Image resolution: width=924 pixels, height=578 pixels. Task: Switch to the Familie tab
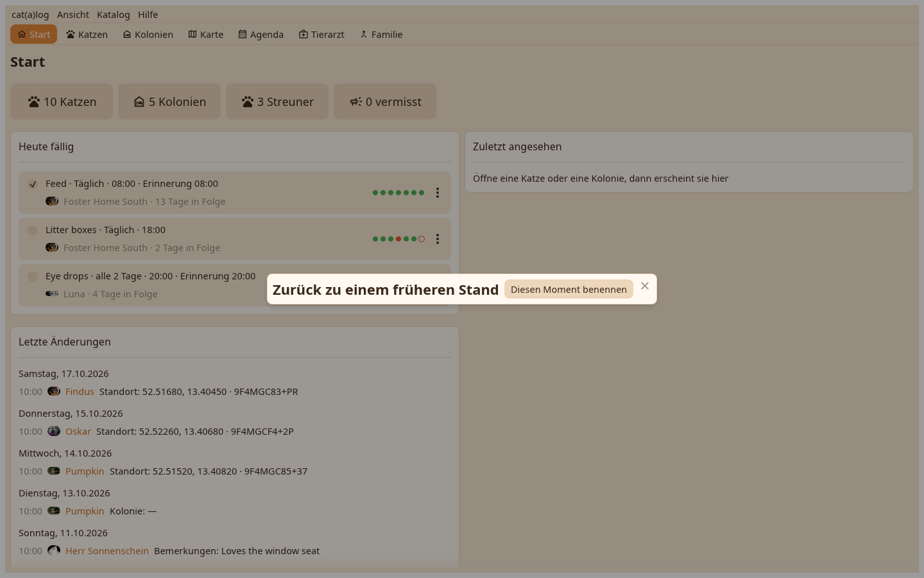pyautogui.click(x=381, y=35)
